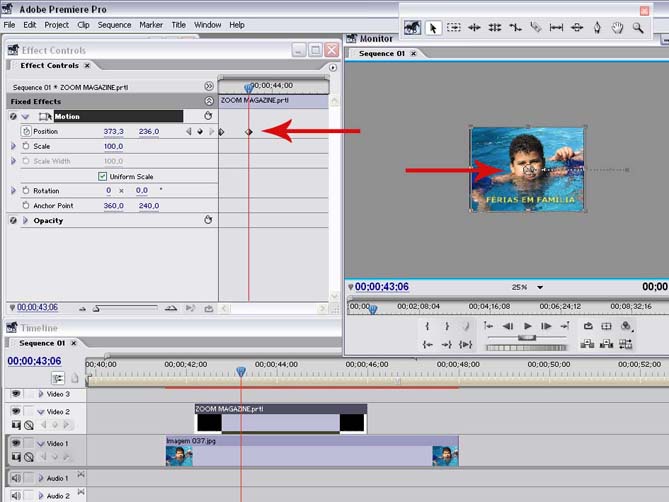The image size is (669, 502).
Task: Click the Monitor shuttle slider
Action: (526, 338)
